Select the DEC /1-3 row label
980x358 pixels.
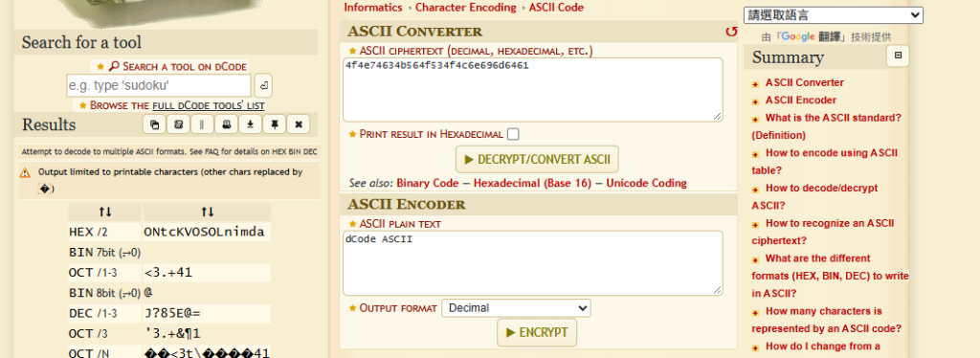coord(93,313)
